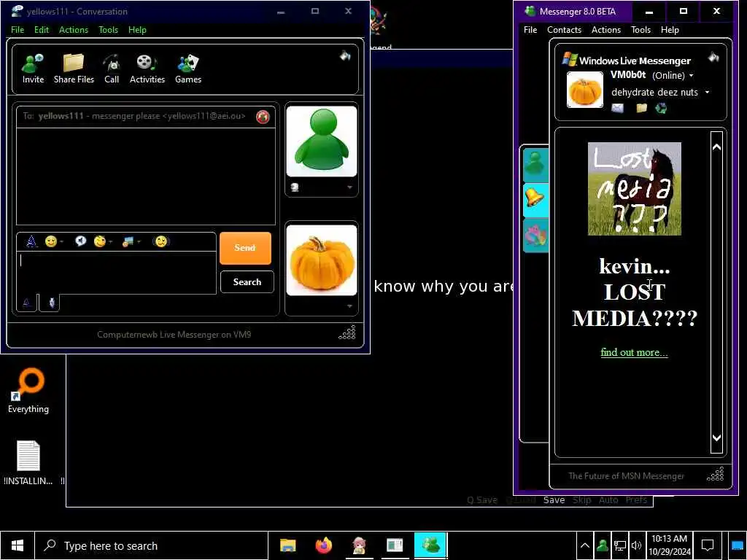The width and height of the screenshot is (747, 560).
Task: Click the Messenger tray icon
Action: point(602,545)
